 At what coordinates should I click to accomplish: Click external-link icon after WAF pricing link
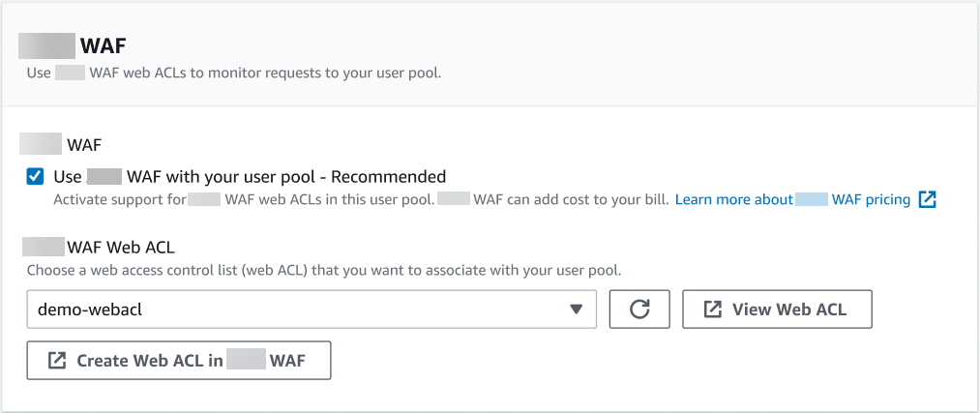[x=928, y=200]
